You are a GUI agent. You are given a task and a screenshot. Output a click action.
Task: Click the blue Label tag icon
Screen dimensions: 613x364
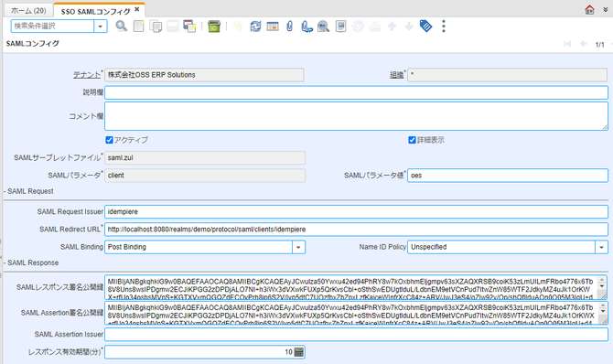click(x=425, y=27)
